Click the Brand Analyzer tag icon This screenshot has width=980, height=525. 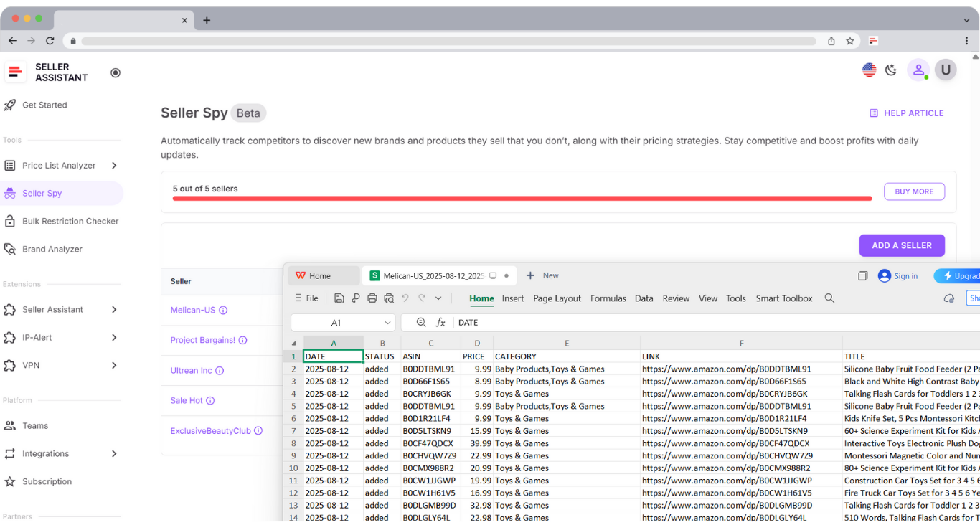tap(10, 250)
